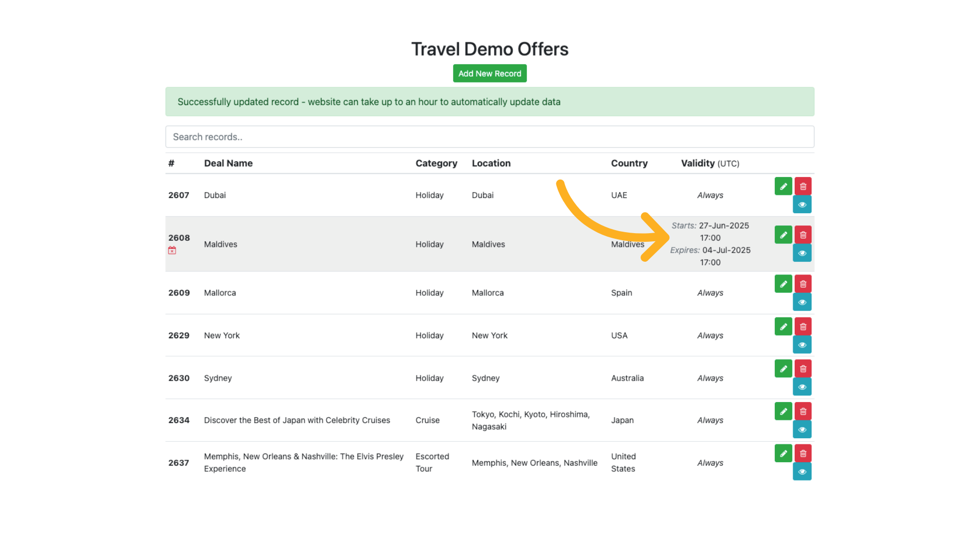
Task: View the Memphis Elvis tour record
Action: pyautogui.click(x=802, y=471)
